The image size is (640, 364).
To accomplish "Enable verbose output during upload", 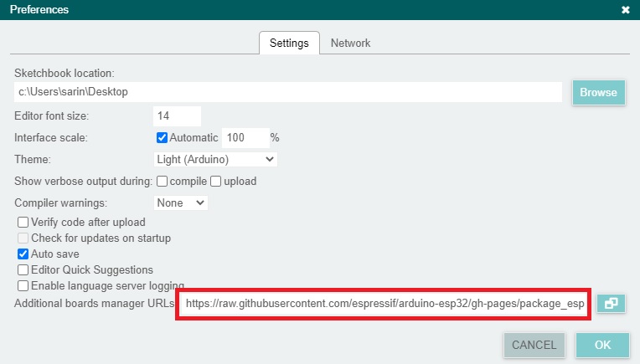I will pos(215,181).
